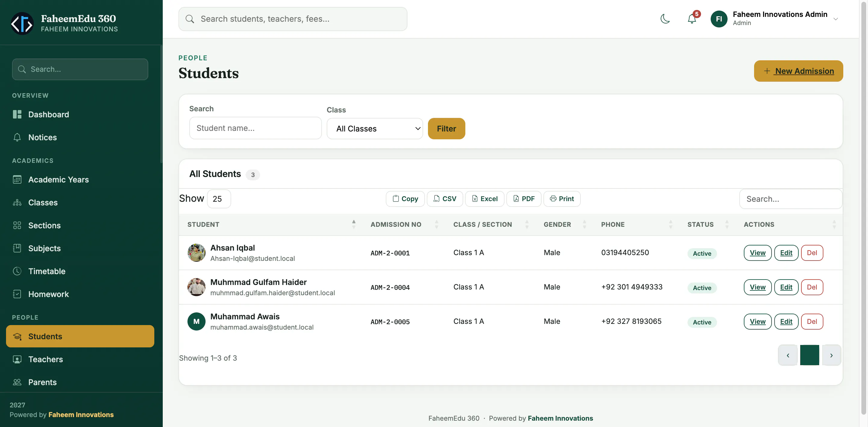Click the table Search field

[x=791, y=199]
